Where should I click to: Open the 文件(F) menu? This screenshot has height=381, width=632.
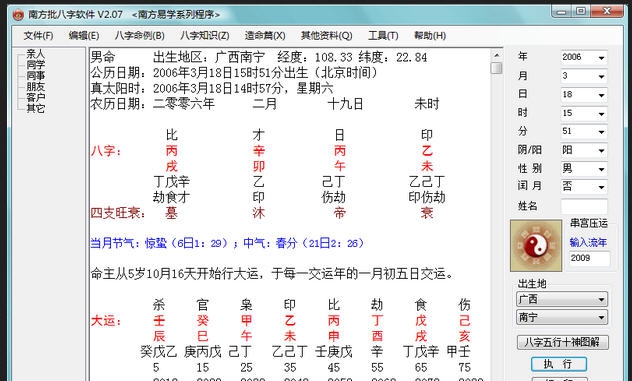pos(38,35)
